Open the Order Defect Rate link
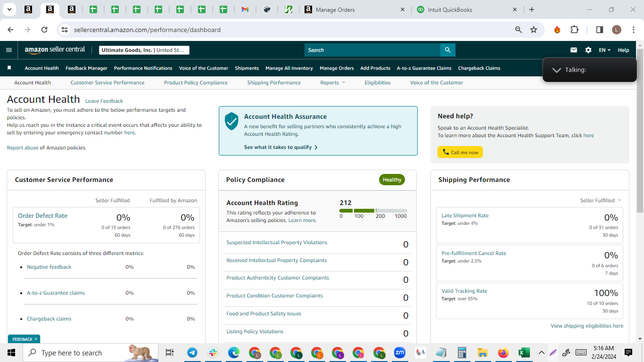The image size is (644, 362). [x=42, y=215]
